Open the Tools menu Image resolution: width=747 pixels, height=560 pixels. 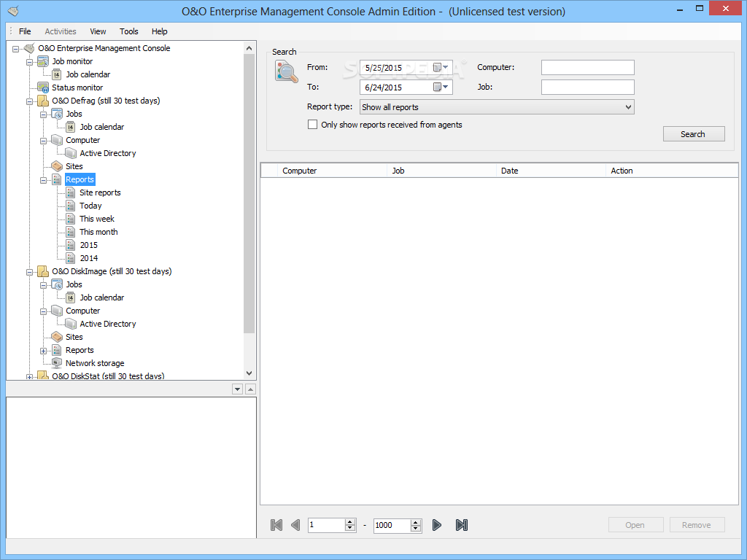pos(128,31)
